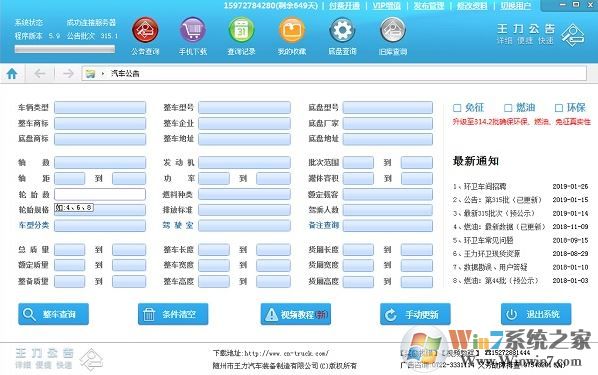Focus the 额定载客 input field

[387, 194]
